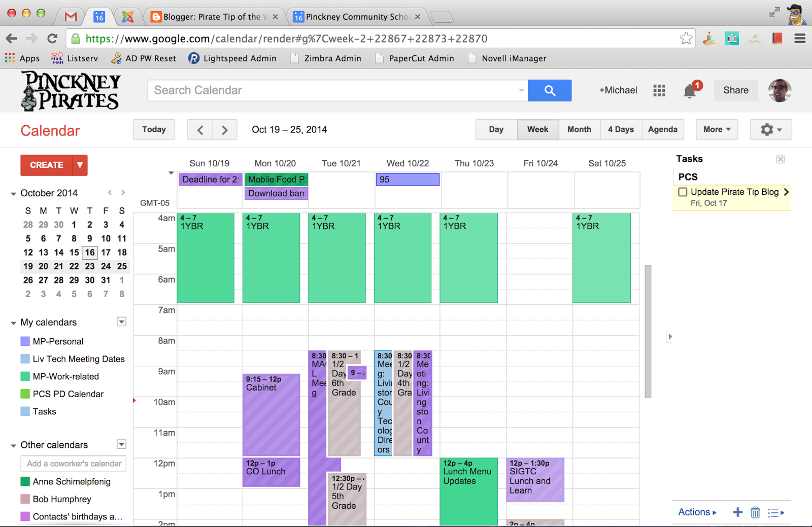Viewport: 812px width, 527px height.
Task: Open the Gmail pinned tab
Action: coord(71,16)
